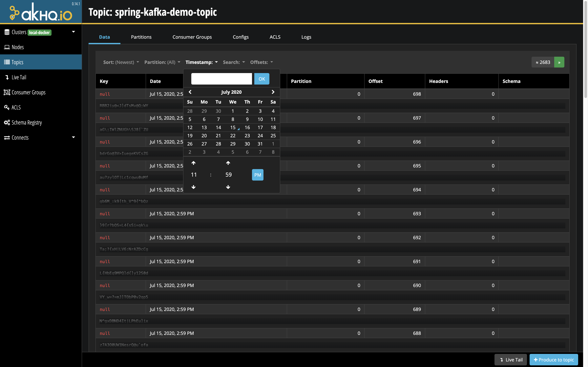Click the AKHQ.io logo

click(x=41, y=12)
